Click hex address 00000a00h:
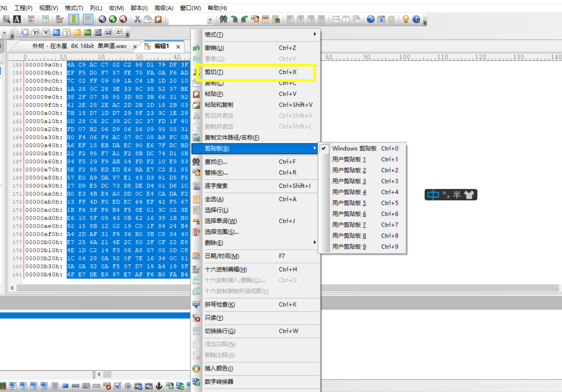562x392 pixels. point(44,113)
